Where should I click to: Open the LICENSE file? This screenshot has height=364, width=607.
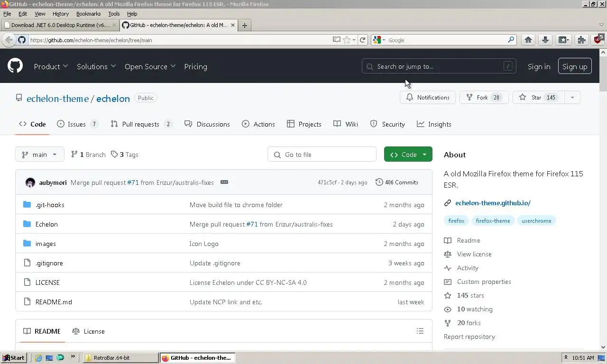(x=47, y=282)
